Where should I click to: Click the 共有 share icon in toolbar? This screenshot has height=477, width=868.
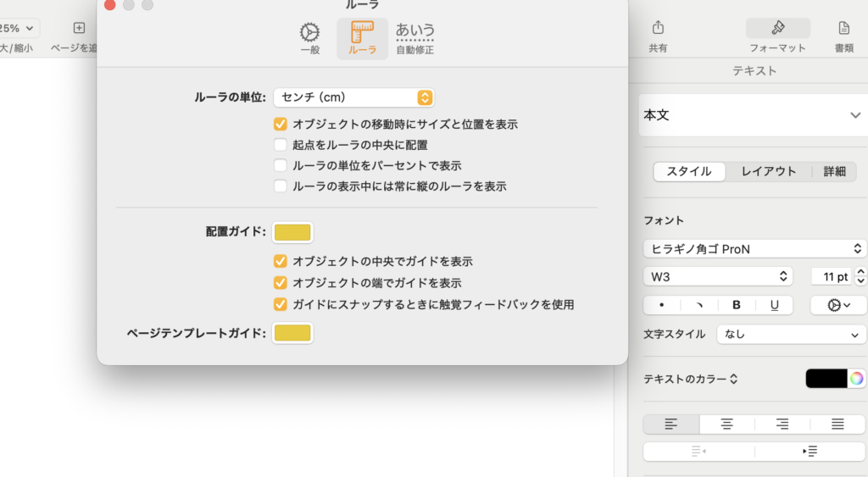coord(658,35)
